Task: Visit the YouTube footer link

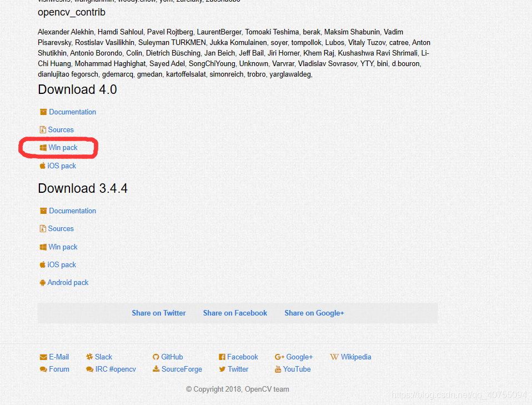Action: [297, 369]
